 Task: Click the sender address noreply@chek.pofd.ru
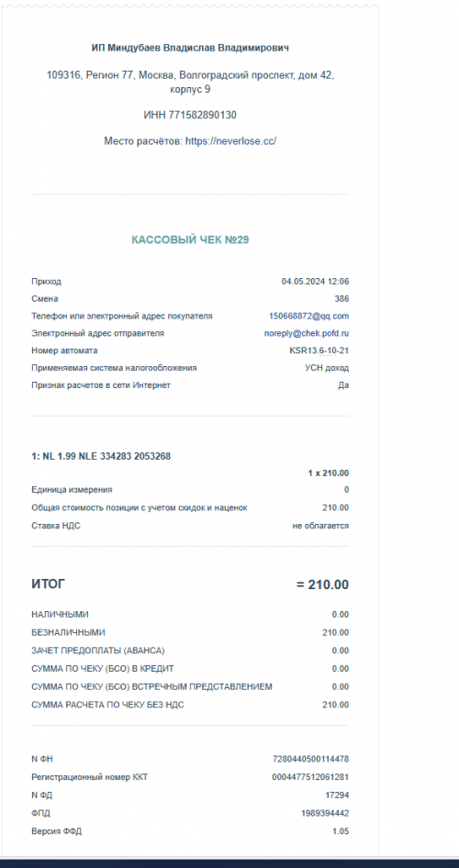pyautogui.click(x=307, y=333)
